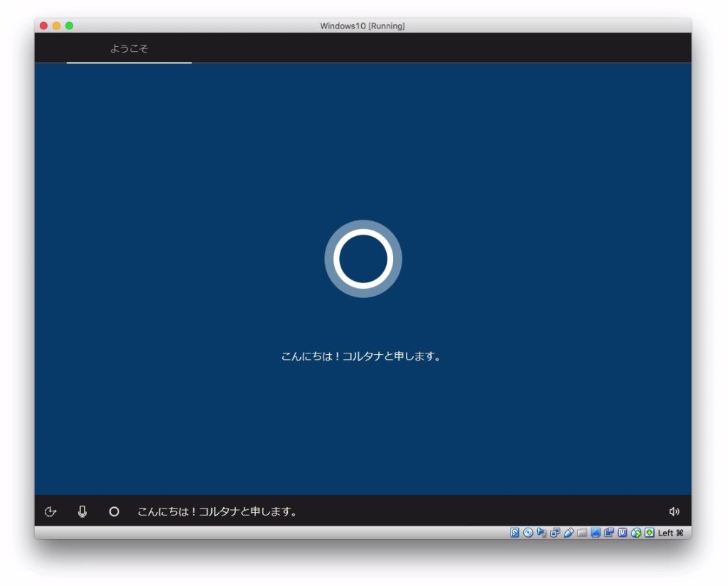
Task: Click the CPU virtualization status indicator
Action: 623,533
